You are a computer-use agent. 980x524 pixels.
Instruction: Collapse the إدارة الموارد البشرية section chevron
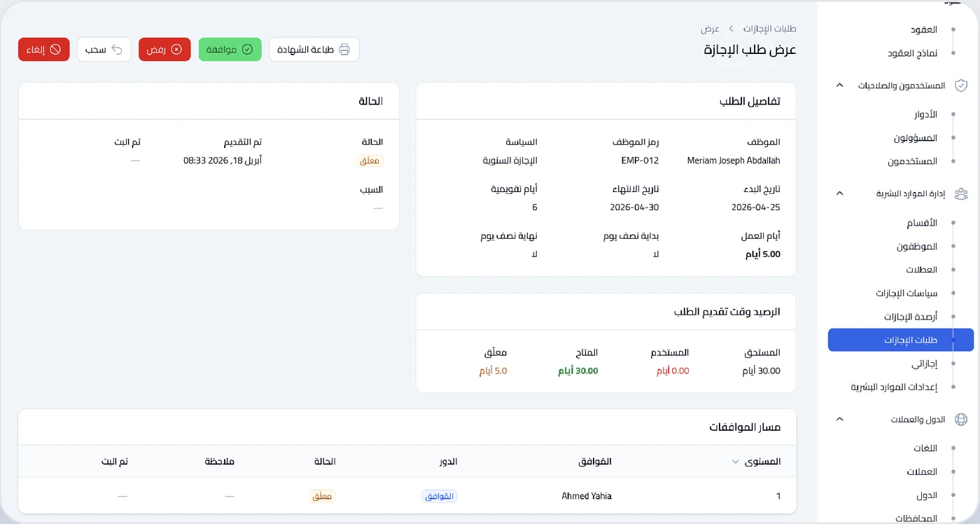tap(840, 193)
